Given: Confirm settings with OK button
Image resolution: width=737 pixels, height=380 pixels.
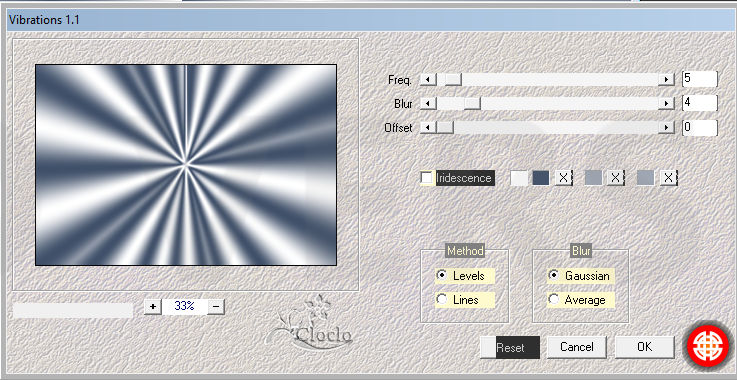Looking at the screenshot, I should [x=644, y=347].
